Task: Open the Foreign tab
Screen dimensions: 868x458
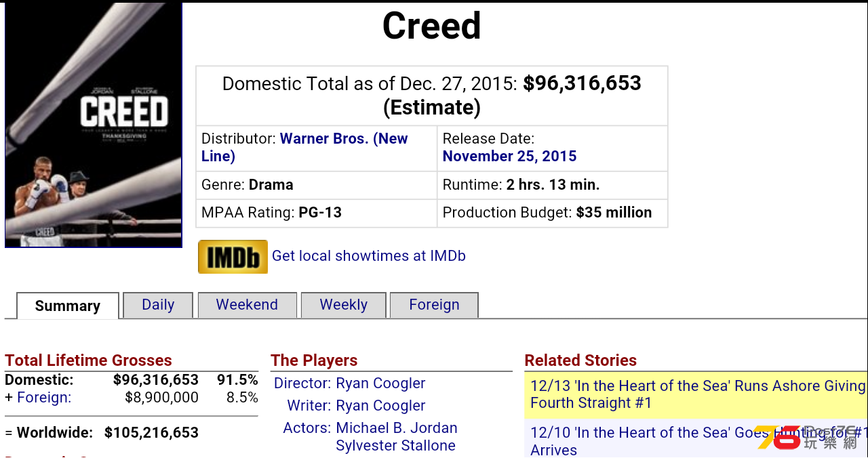Action: tap(434, 305)
